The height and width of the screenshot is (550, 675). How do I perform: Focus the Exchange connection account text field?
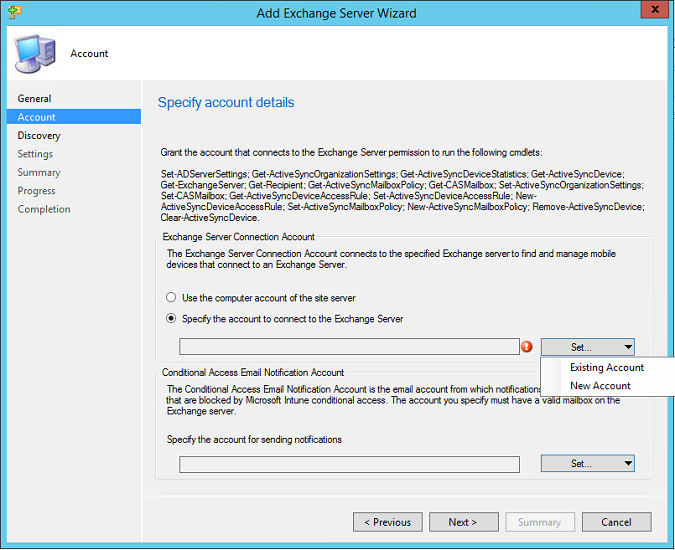point(349,346)
